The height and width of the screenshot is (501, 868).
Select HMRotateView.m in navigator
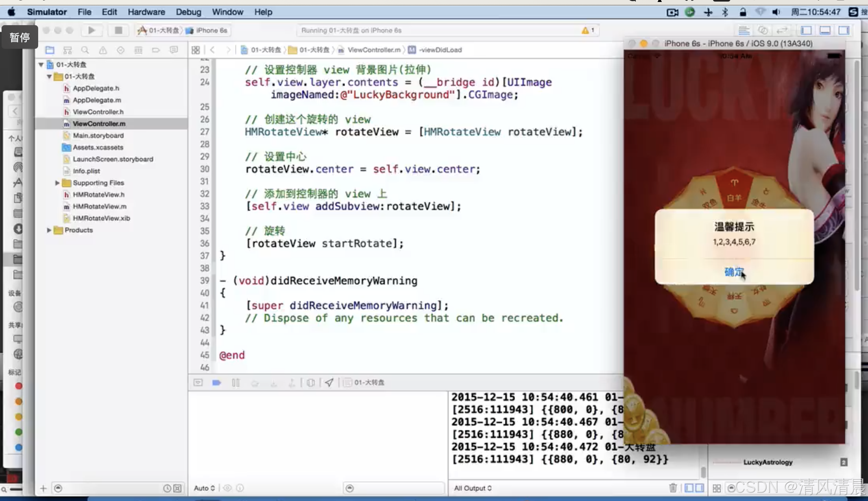[x=100, y=206]
